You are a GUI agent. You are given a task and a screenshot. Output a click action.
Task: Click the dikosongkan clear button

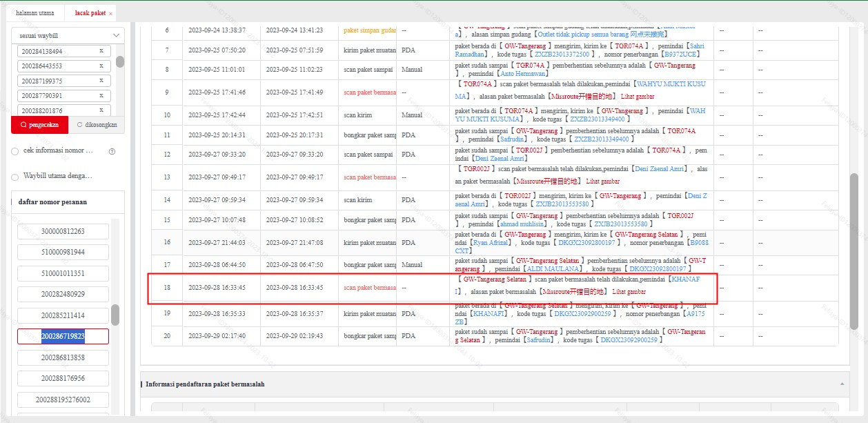point(97,125)
